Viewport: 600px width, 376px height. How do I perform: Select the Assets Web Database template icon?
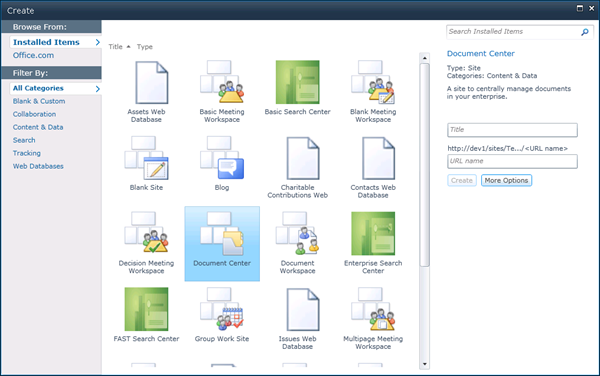(152, 82)
